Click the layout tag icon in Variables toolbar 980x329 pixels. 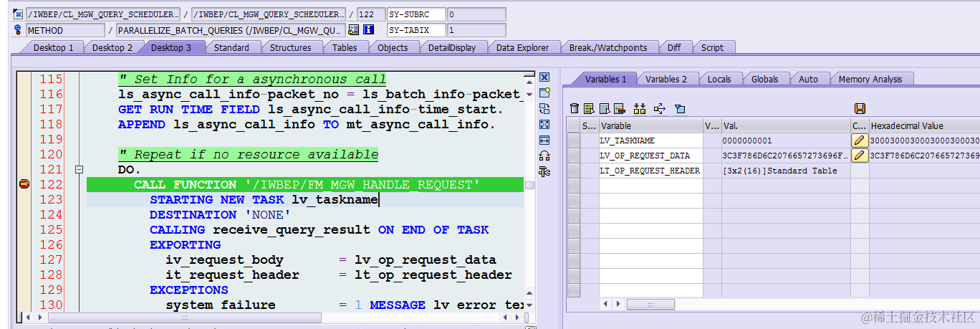(680, 108)
